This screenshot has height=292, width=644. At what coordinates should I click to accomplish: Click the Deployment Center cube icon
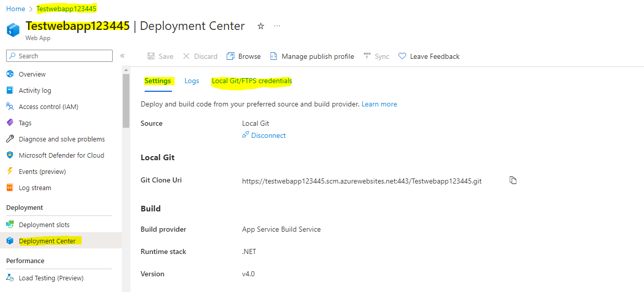(10, 241)
